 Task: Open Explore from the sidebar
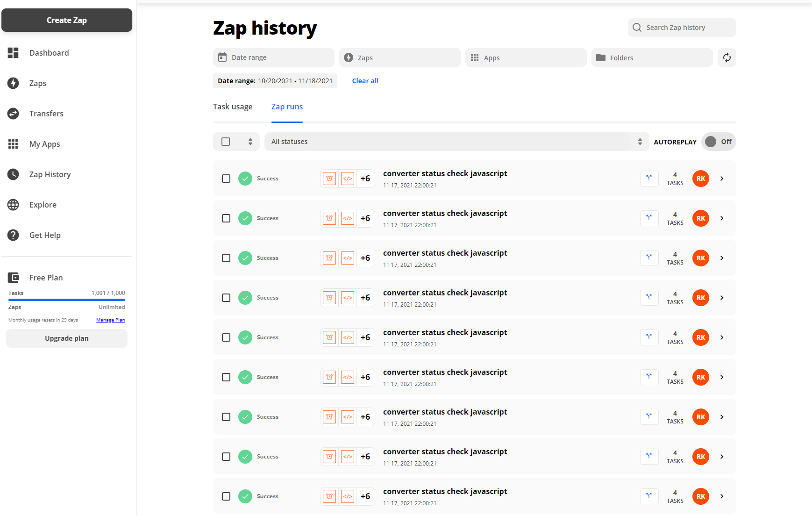coord(43,205)
